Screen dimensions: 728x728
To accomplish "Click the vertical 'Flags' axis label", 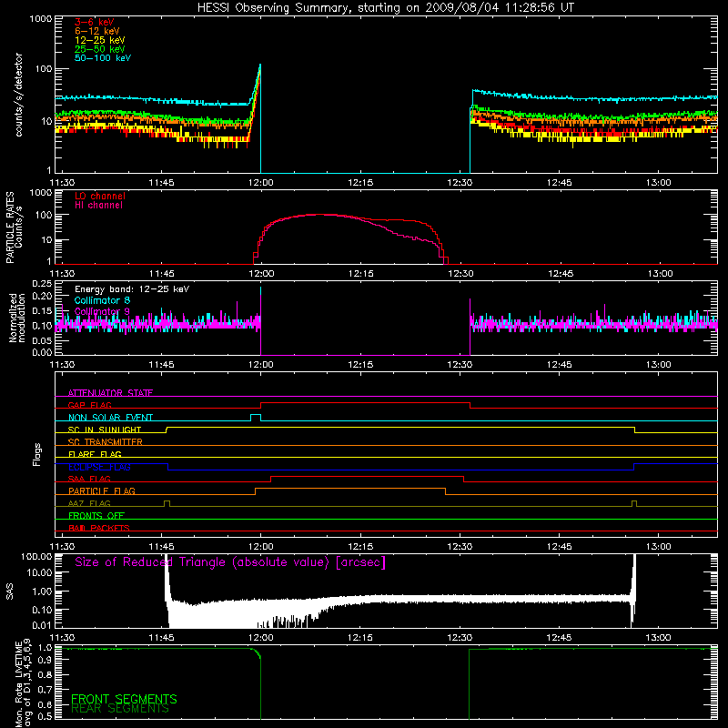I will (36, 454).
